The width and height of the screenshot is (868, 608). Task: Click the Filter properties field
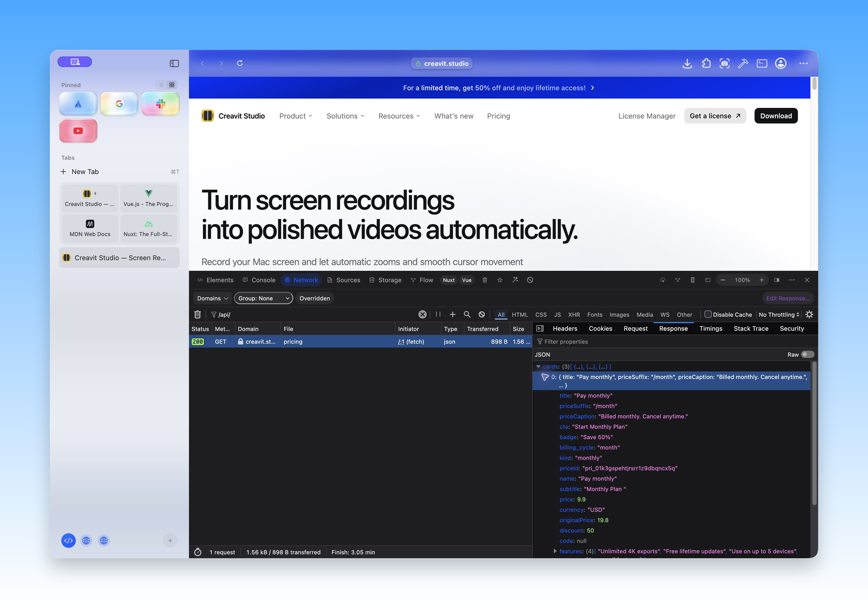675,342
